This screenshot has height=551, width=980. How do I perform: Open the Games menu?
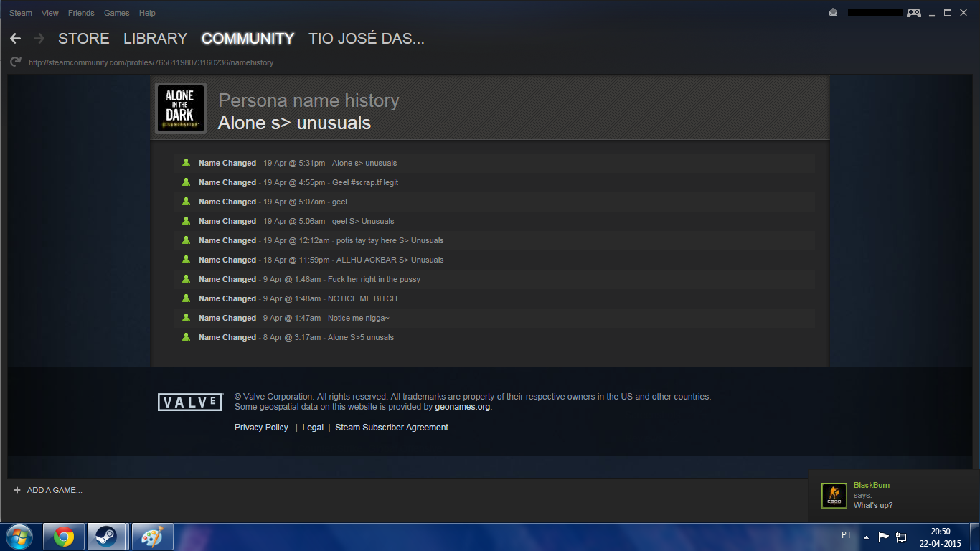[x=117, y=13]
